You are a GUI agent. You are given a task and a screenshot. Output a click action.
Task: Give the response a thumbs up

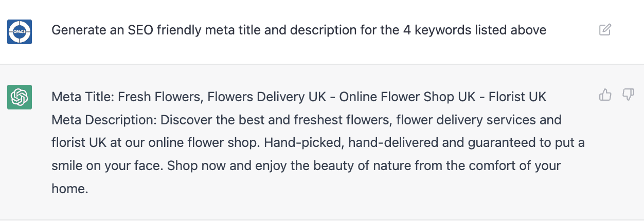(x=605, y=95)
